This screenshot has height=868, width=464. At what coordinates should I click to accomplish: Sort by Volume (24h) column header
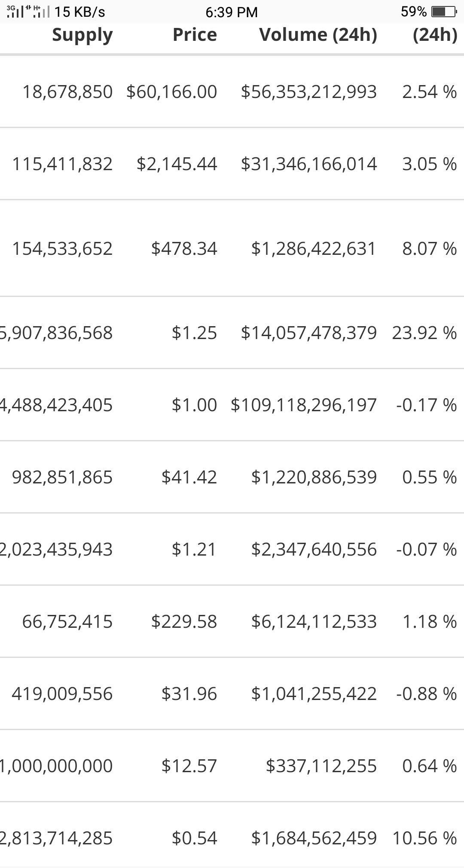(318, 35)
